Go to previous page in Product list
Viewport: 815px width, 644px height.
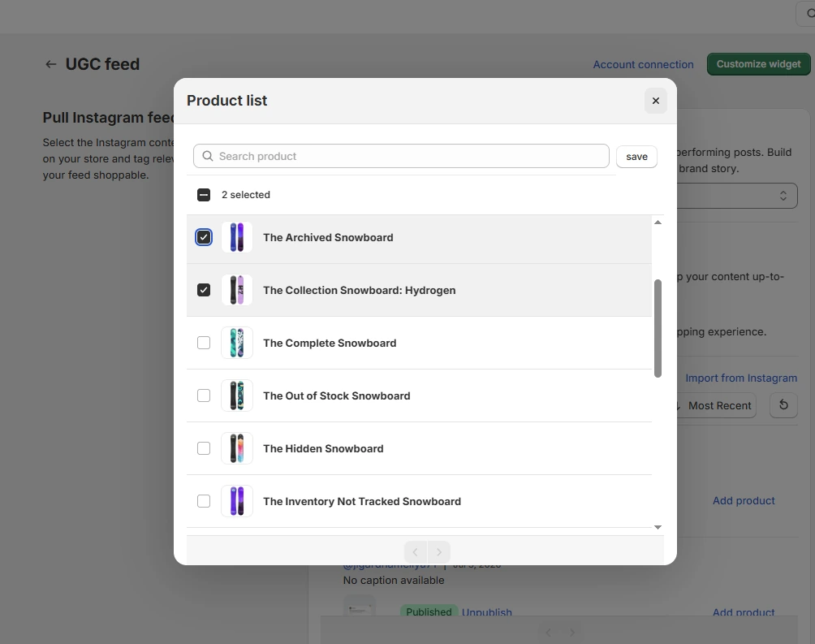(x=415, y=552)
